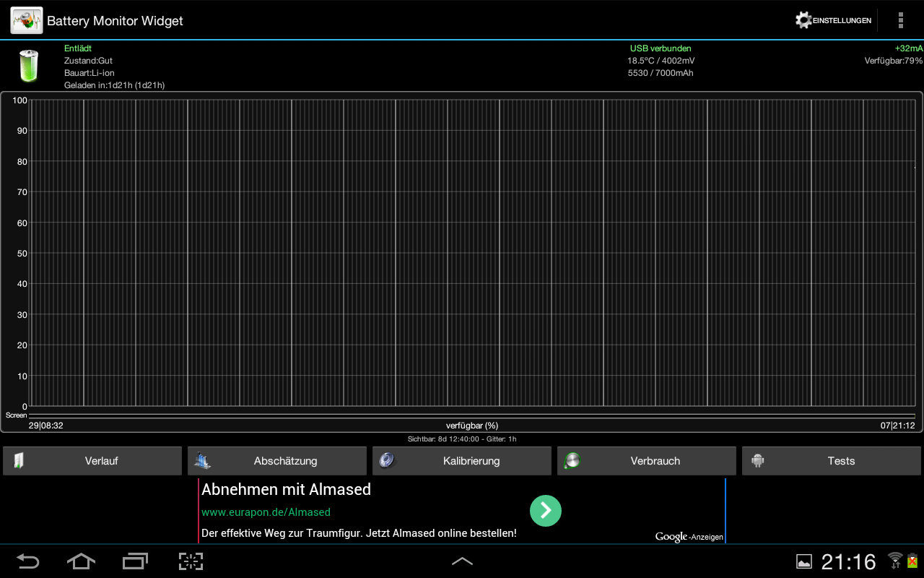Tap the 'Abnehmen mit Almased' ad headline
The width and height of the screenshot is (924, 578).
(x=286, y=489)
